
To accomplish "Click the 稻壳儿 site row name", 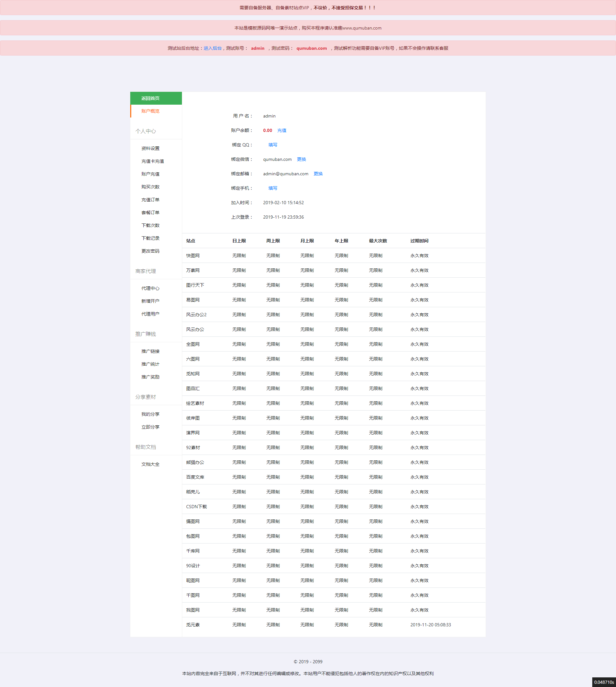I will 193,492.
